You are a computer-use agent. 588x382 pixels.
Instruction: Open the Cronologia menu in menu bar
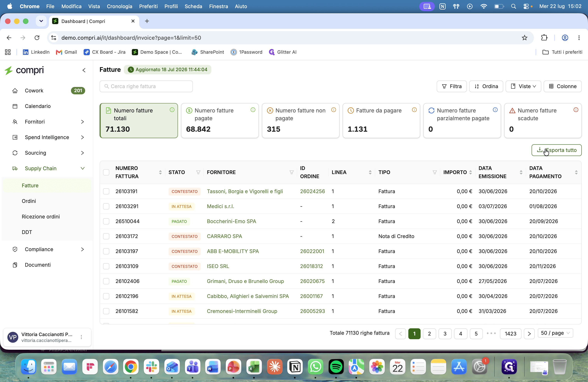[x=120, y=6]
